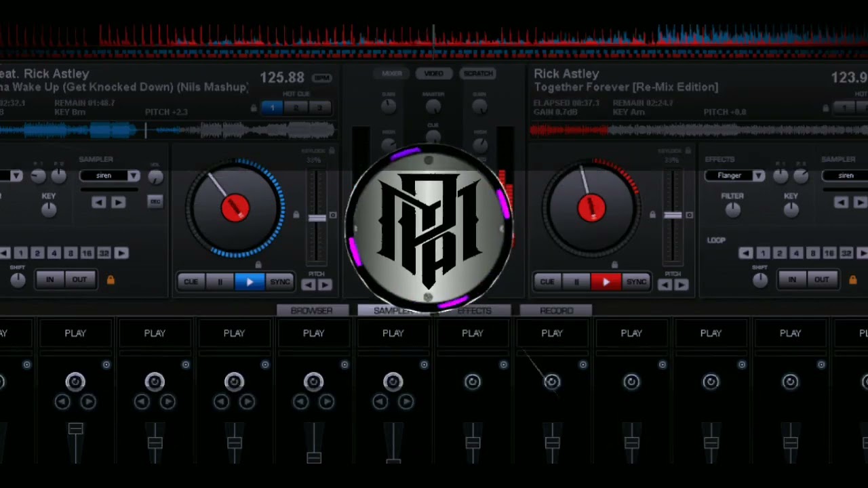
Task: Click the padlock below the left jog wheel
Action: click(x=258, y=265)
